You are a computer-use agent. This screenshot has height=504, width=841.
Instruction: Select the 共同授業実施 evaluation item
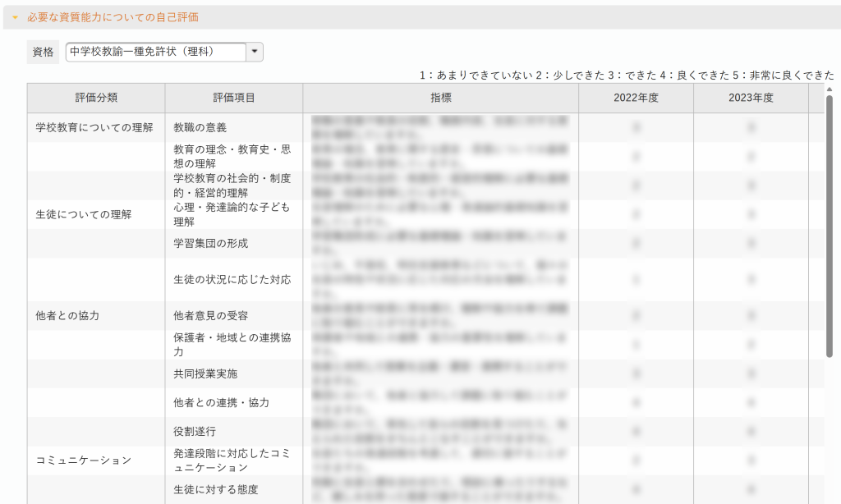pyautogui.click(x=205, y=374)
